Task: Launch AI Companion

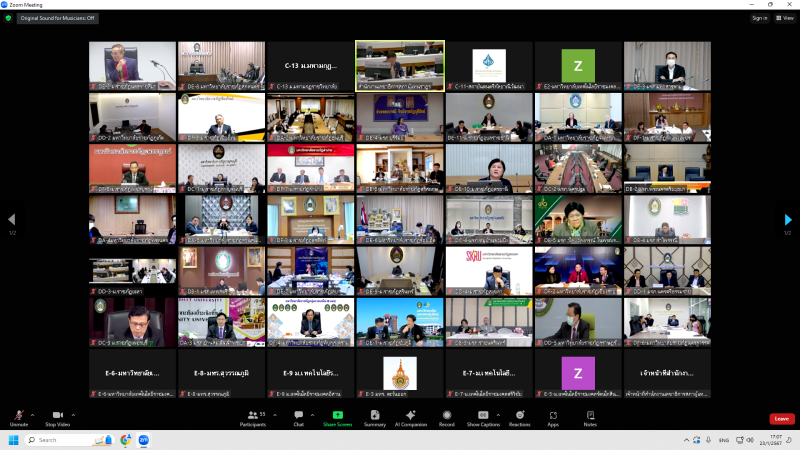Action: coord(411,417)
